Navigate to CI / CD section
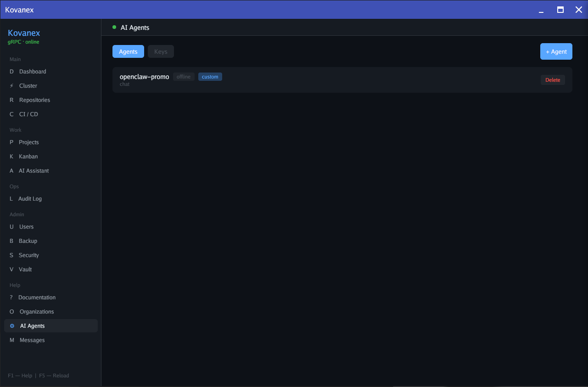Screen dimensions: 588x387 (x=28, y=114)
